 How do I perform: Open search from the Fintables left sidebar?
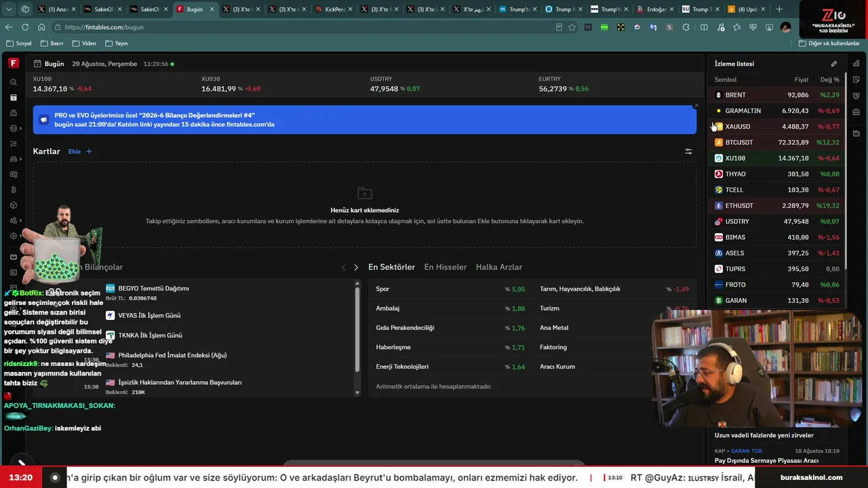pos(14,82)
